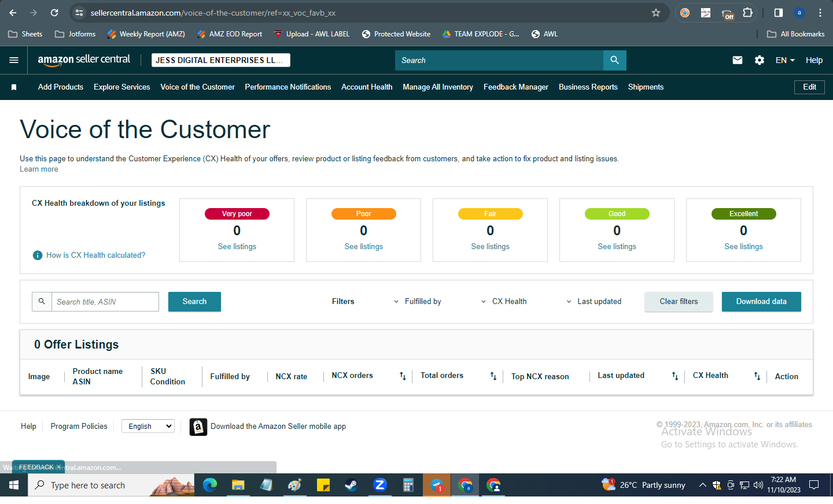
Task: See listings under Poor
Action: 364,247
